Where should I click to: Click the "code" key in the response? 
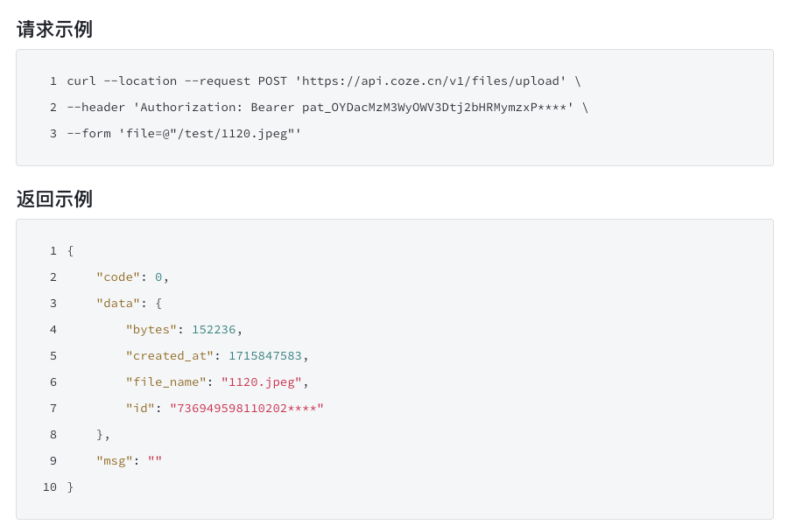coord(118,277)
